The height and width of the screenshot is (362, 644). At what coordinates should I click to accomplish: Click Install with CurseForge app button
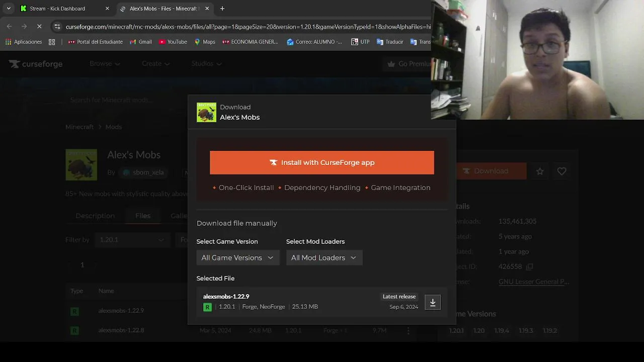pos(322,162)
